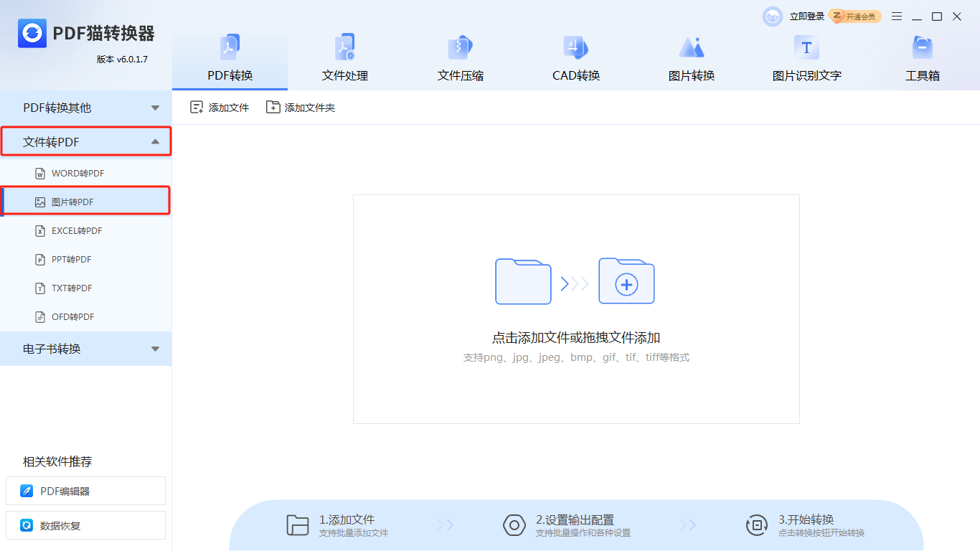Click the 立即登录 login link
The height and width of the screenshot is (551, 980).
807,17
